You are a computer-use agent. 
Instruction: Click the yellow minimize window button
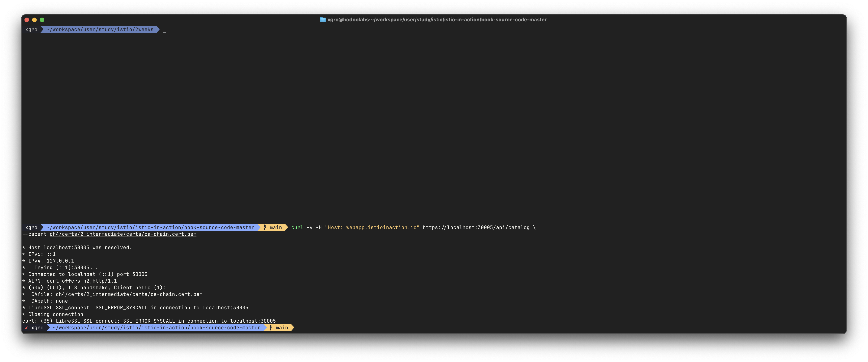tap(34, 20)
